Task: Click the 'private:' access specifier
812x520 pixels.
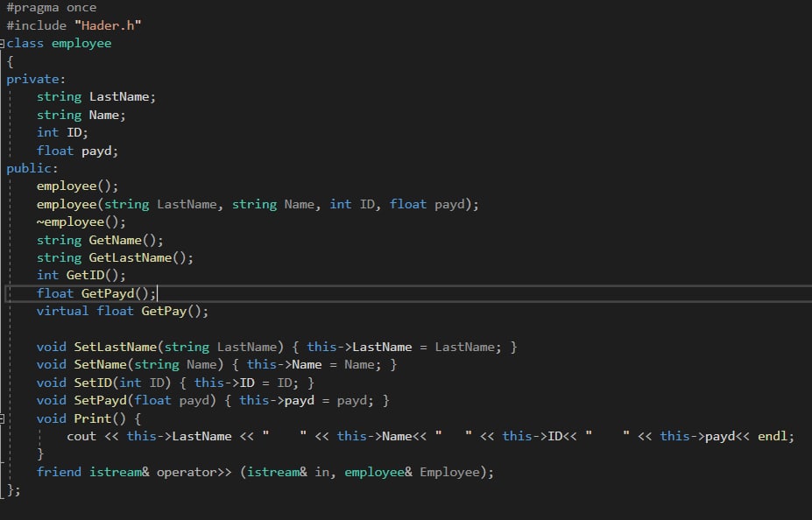Action: (36, 79)
